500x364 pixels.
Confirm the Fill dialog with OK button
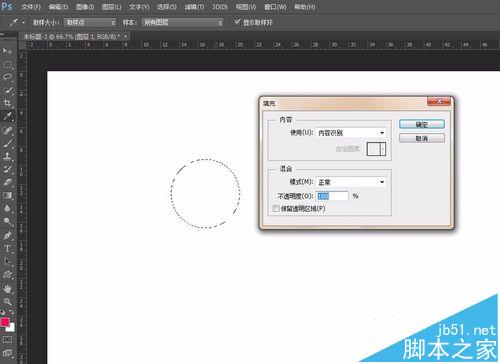pyautogui.click(x=422, y=125)
